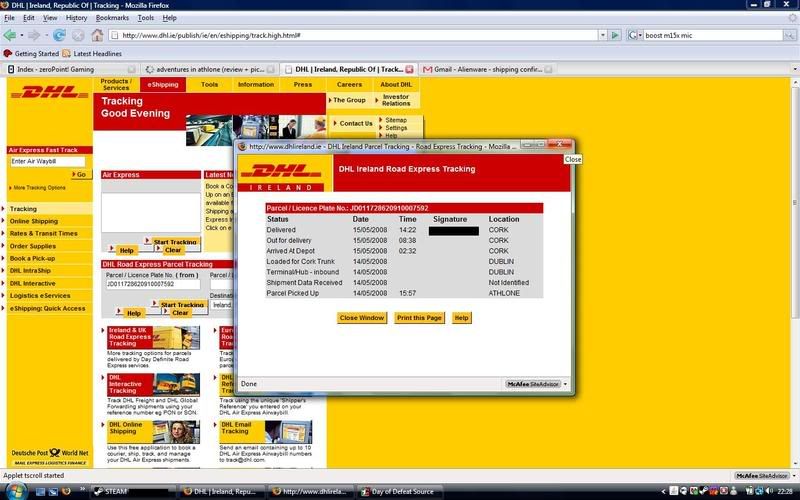Click the Air Express text area
Viewport: 800px width, 500px height.
pos(151,212)
